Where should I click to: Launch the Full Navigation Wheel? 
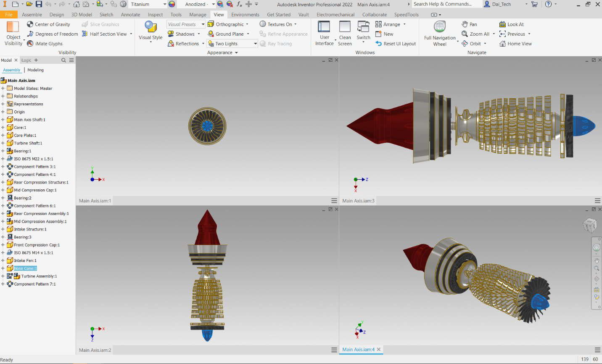click(440, 33)
